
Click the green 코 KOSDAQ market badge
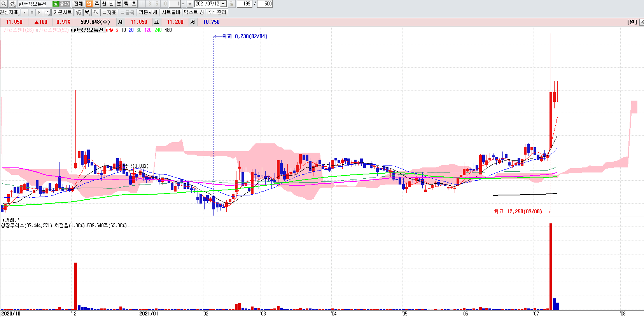(x=56, y=4)
